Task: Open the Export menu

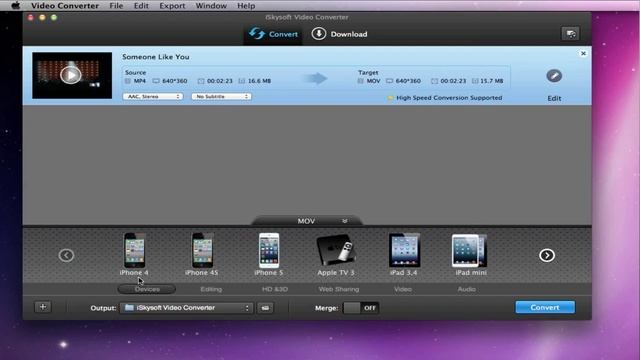Action: (x=172, y=6)
